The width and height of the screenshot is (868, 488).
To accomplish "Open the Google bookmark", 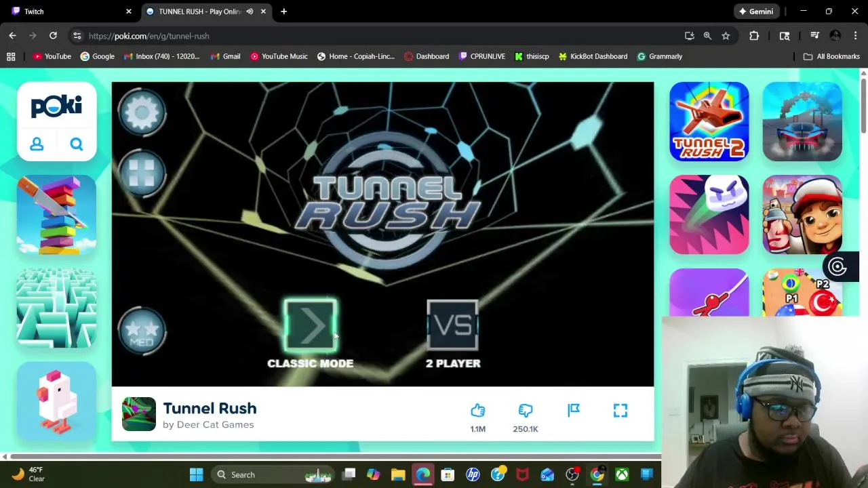I will click(x=97, y=56).
